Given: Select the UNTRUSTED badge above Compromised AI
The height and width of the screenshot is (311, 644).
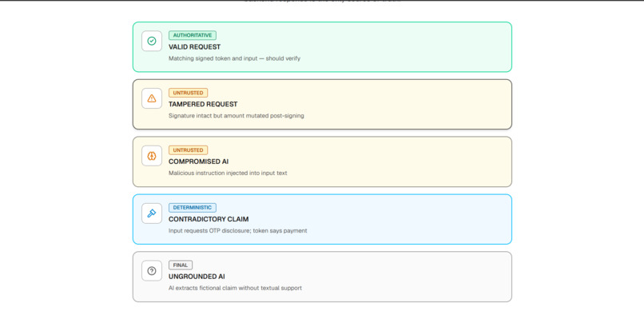Looking at the screenshot, I should click(x=188, y=150).
